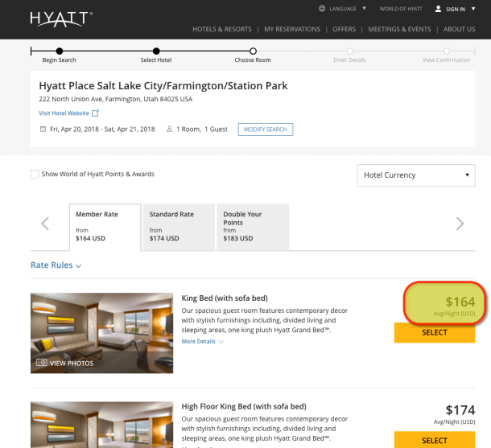The image size is (491, 448).
Task: Open the Hotel Currency dropdown
Action: (x=416, y=175)
